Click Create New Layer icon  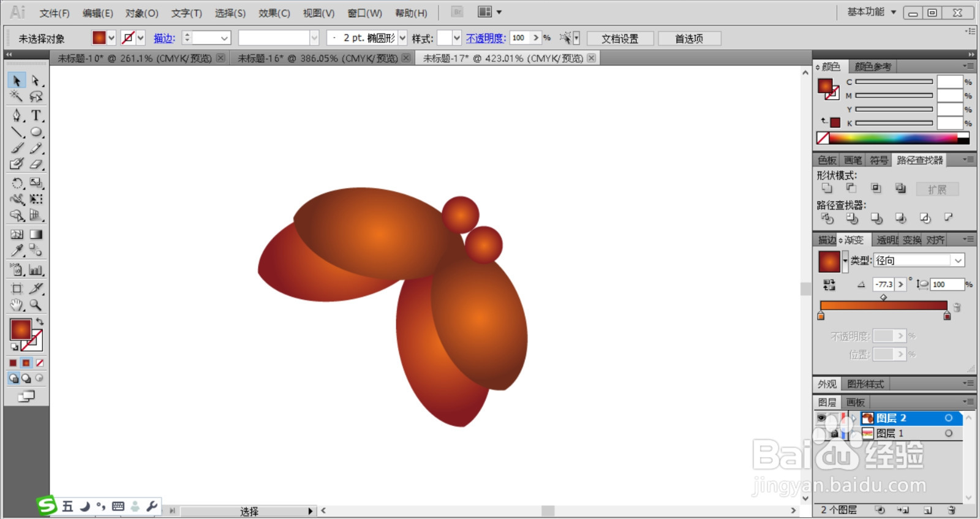928,510
